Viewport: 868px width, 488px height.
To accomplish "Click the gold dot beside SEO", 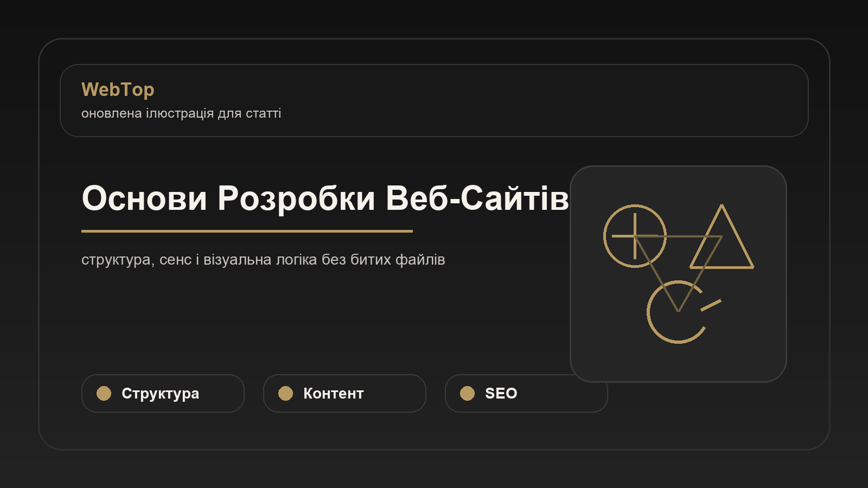I will [467, 393].
